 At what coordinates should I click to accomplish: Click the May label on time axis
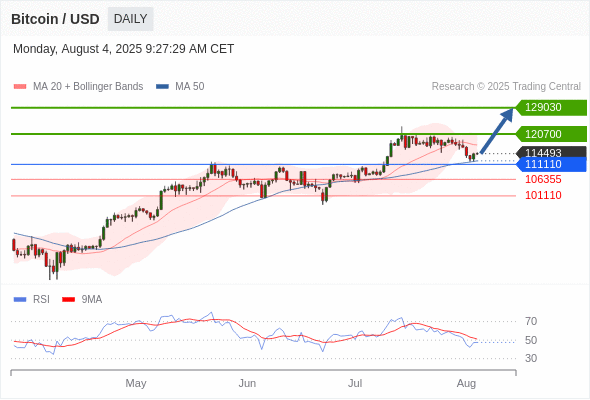tap(136, 383)
